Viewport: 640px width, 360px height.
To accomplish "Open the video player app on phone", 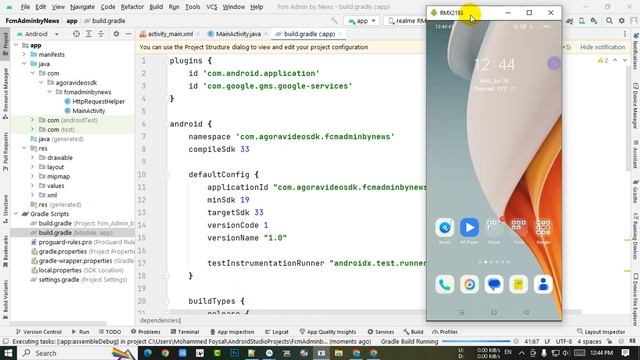I will 469,227.
